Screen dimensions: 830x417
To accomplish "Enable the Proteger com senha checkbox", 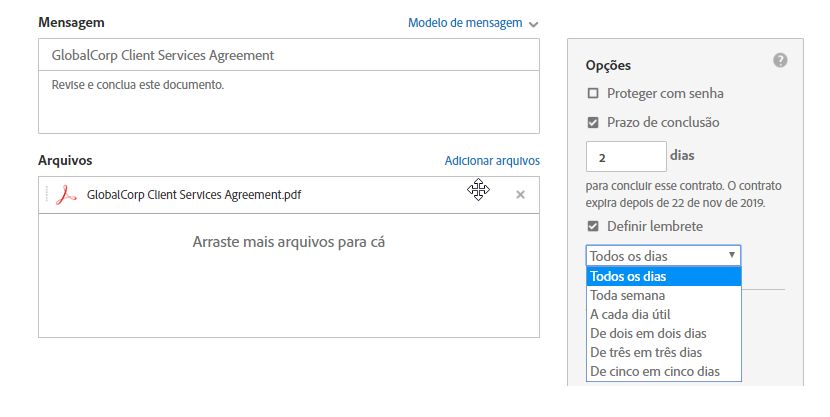I will pos(593,93).
